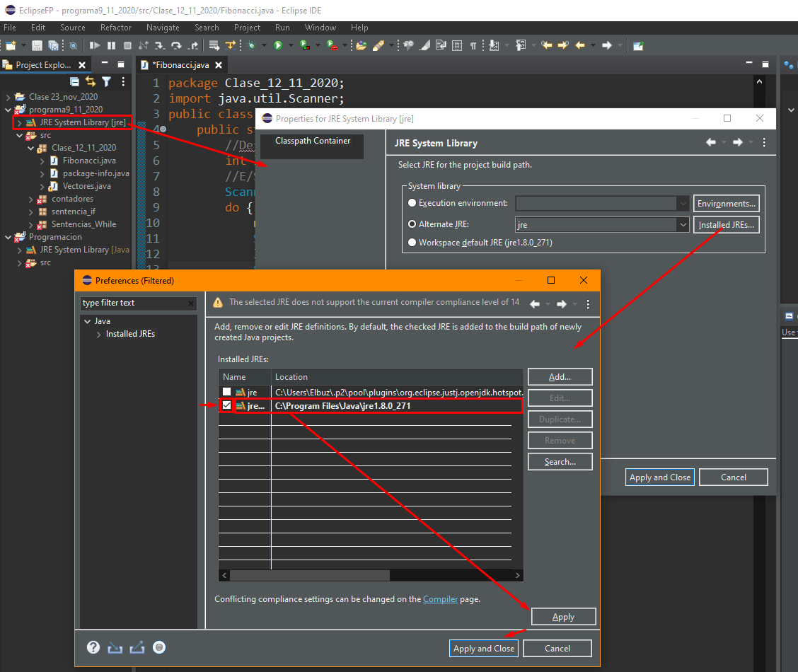
Task: Click the Open Type folder icon
Action: [362, 45]
